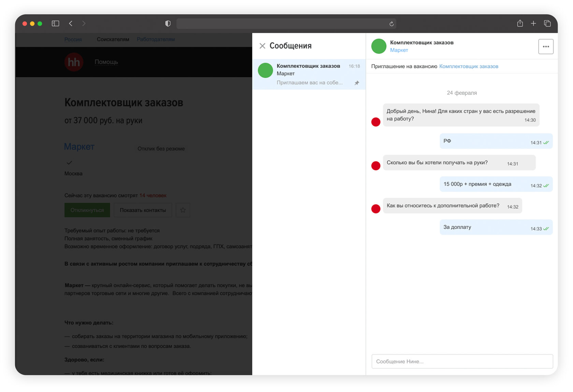This screenshot has width=573, height=392.
Task: Open the Share icon in browser toolbar
Action: [x=520, y=23]
